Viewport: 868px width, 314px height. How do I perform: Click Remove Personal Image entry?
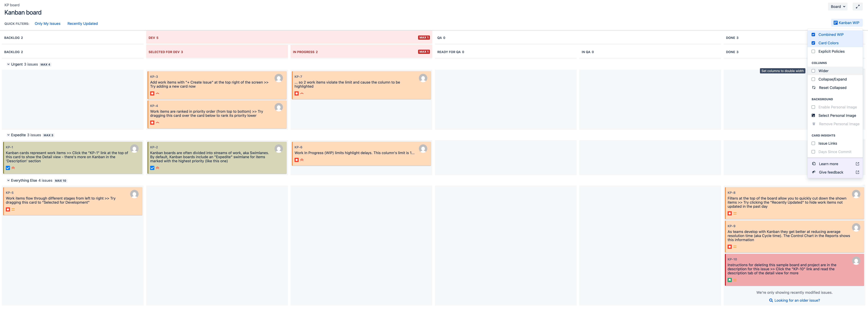[835, 124]
